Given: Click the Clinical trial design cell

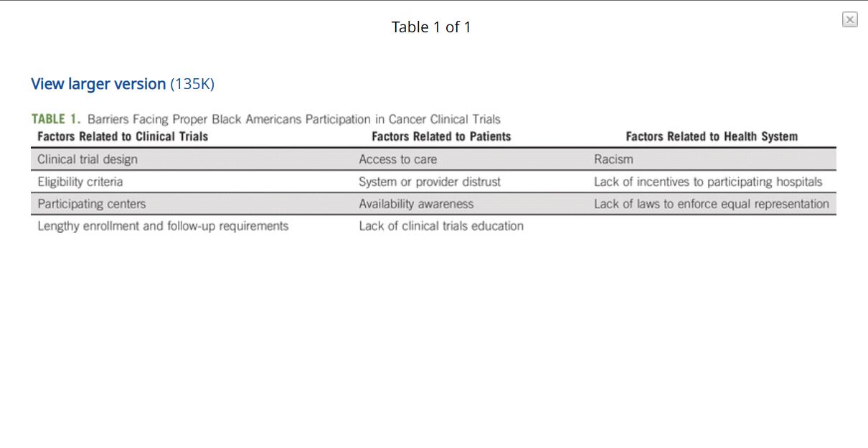Looking at the screenshot, I should coord(88,159).
